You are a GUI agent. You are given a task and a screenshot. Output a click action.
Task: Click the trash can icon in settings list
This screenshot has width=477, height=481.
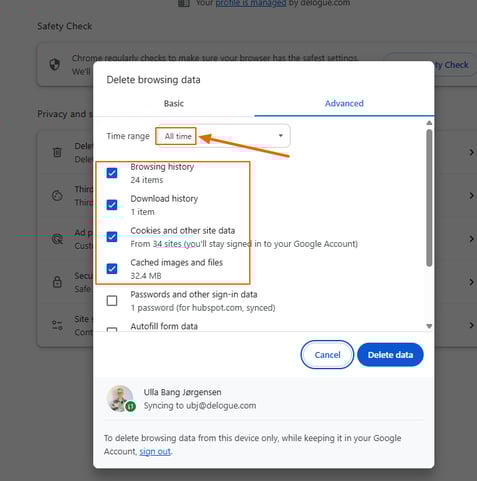(57, 152)
